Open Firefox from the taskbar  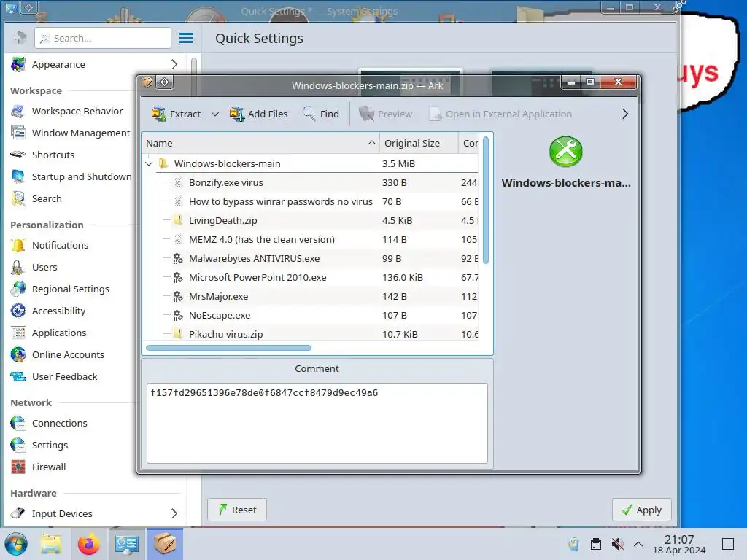click(88, 544)
